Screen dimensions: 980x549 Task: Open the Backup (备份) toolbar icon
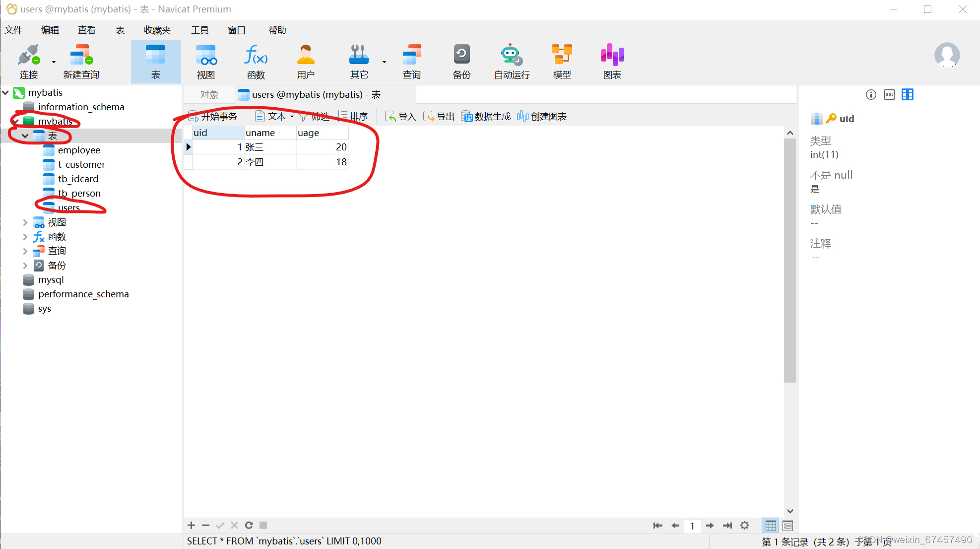point(461,62)
